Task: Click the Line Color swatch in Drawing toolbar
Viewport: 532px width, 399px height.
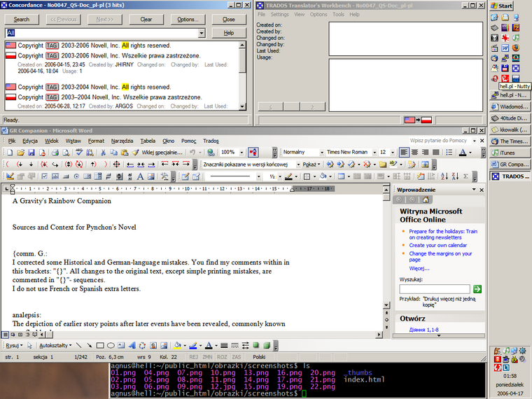Action: [193, 346]
